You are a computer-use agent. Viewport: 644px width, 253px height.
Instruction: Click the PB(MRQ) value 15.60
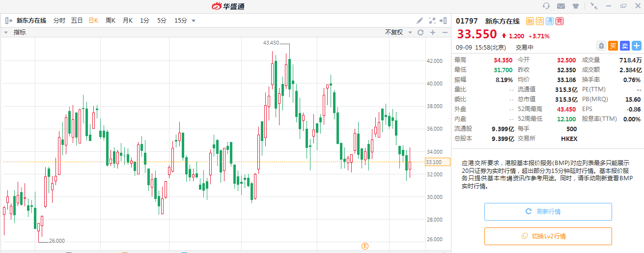coord(633,99)
